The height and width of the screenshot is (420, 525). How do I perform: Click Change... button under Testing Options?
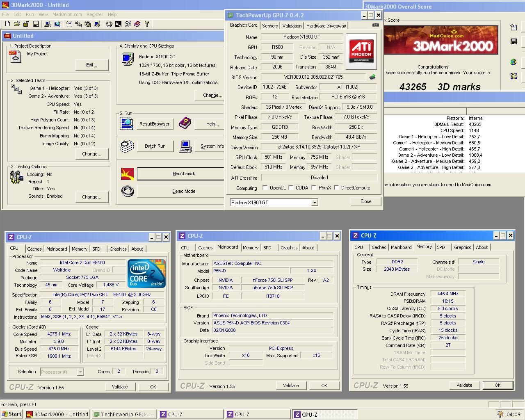pos(91,197)
